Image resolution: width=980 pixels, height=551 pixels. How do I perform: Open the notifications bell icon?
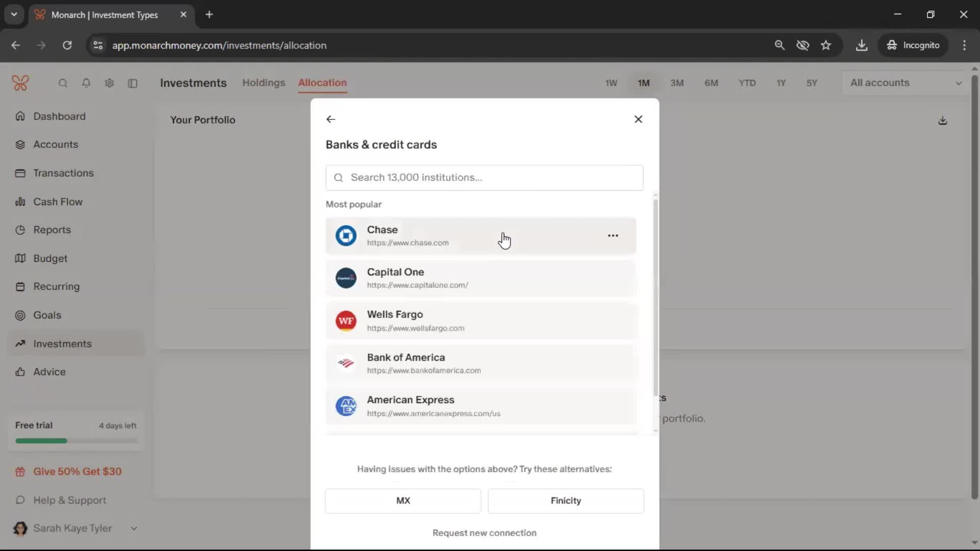pyautogui.click(x=86, y=83)
